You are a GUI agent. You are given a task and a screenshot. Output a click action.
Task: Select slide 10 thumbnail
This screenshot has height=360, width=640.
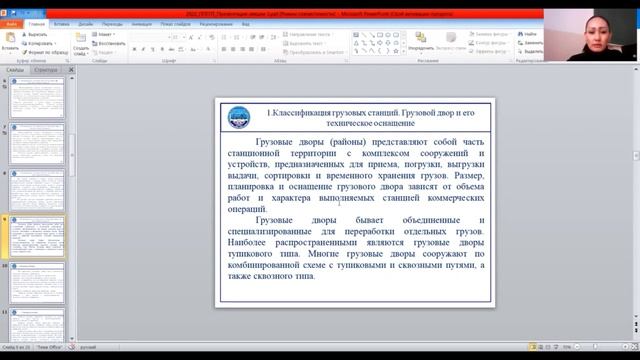coord(37,283)
